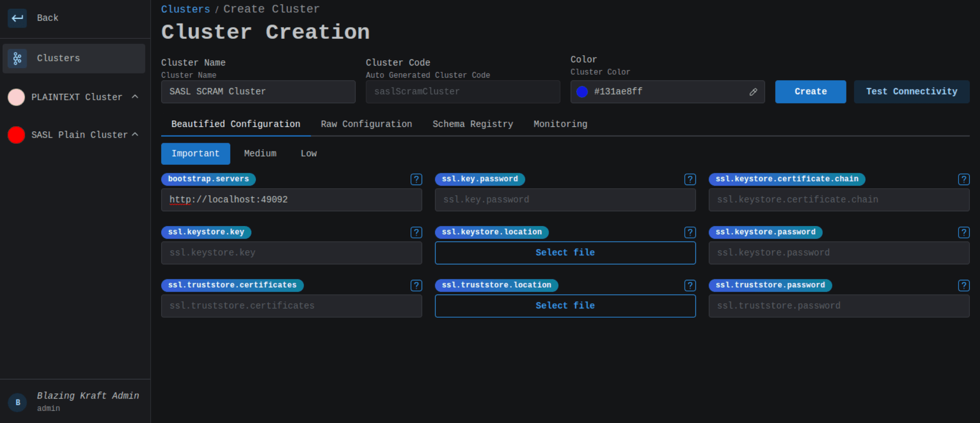Show help for ssl.truststore.password

pos(964,285)
